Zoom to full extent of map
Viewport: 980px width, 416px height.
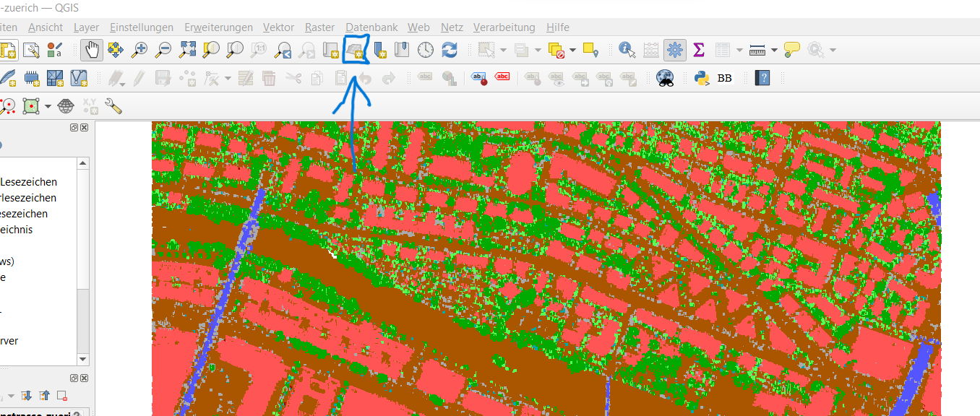187,50
